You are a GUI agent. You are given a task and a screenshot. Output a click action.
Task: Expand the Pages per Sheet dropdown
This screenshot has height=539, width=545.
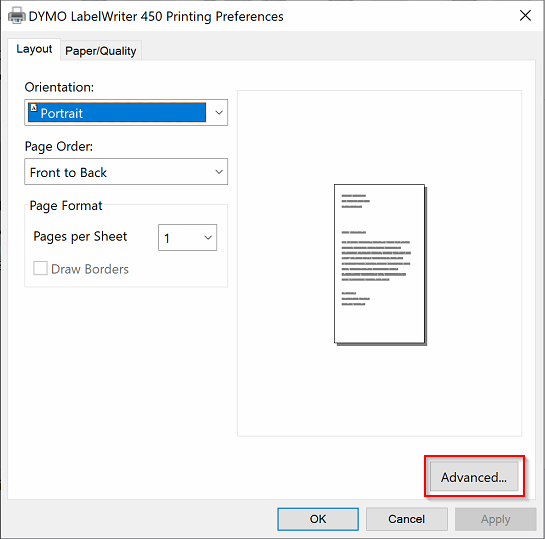[x=187, y=238]
